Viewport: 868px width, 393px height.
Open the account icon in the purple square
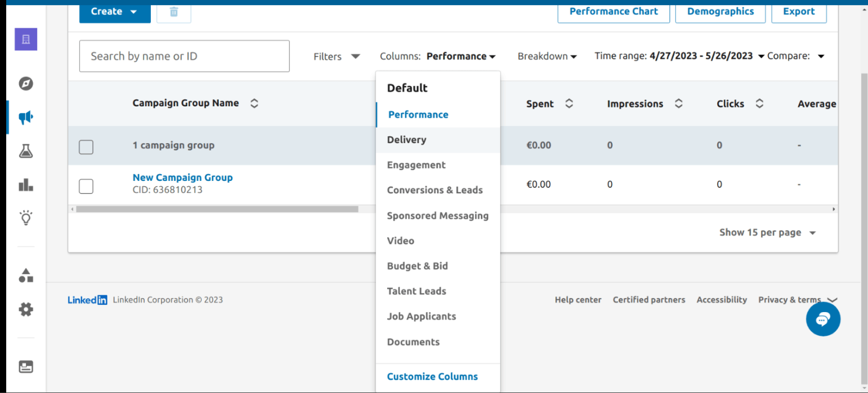26,39
